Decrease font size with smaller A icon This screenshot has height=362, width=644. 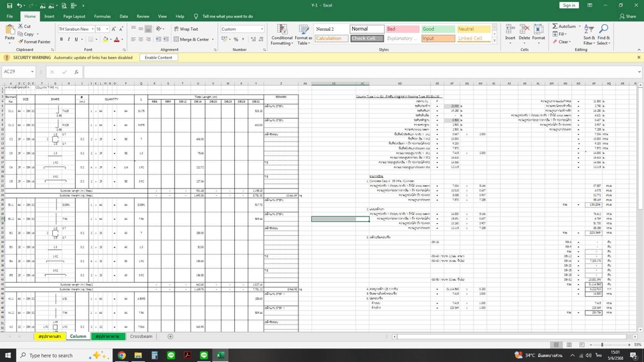(121, 29)
